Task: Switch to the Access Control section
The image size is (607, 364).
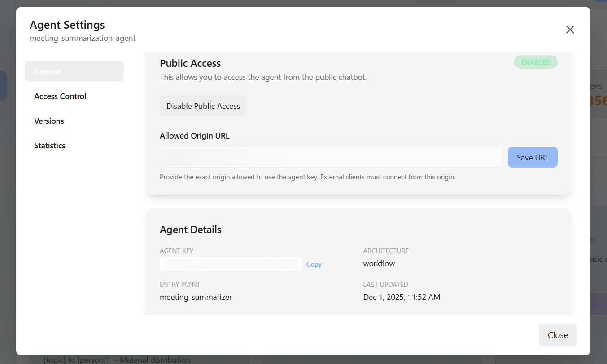Action: [60, 96]
